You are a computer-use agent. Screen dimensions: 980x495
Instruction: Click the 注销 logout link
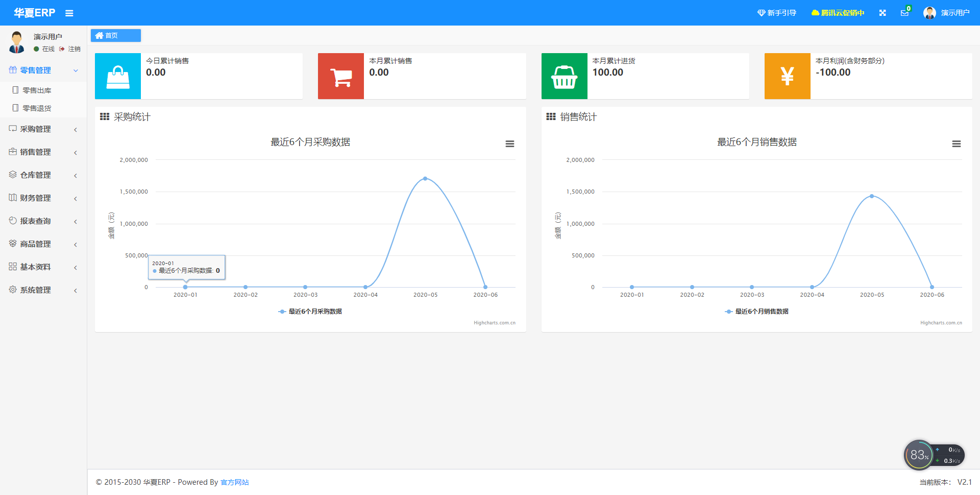tap(74, 49)
